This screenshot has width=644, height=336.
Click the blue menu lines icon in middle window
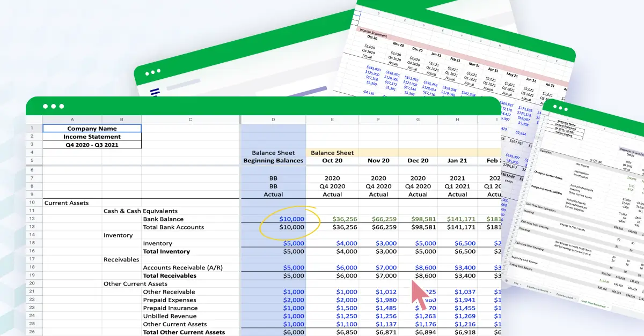(x=155, y=93)
